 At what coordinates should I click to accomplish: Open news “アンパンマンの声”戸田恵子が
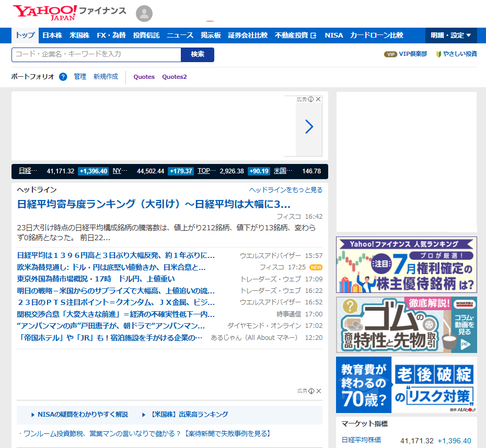pos(111,326)
